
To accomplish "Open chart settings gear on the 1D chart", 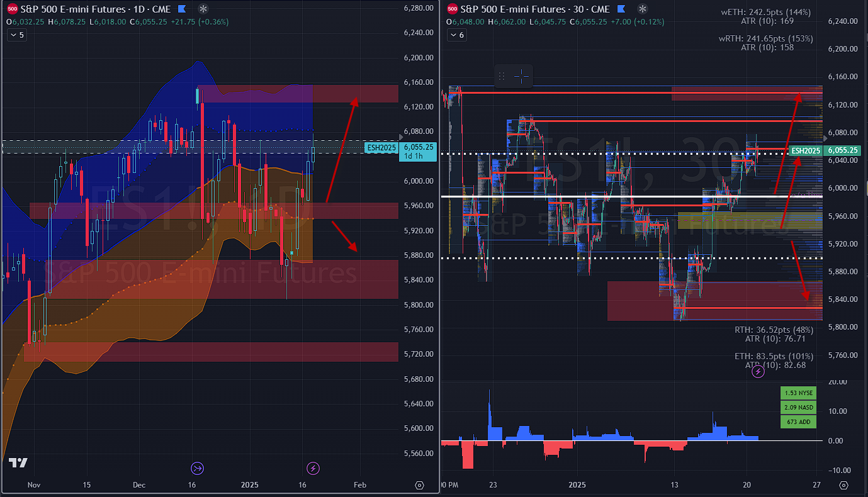I will pyautogui.click(x=419, y=485).
